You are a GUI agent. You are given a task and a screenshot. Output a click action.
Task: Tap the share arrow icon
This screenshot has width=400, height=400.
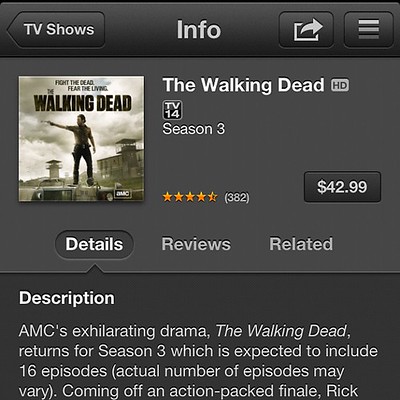306,30
